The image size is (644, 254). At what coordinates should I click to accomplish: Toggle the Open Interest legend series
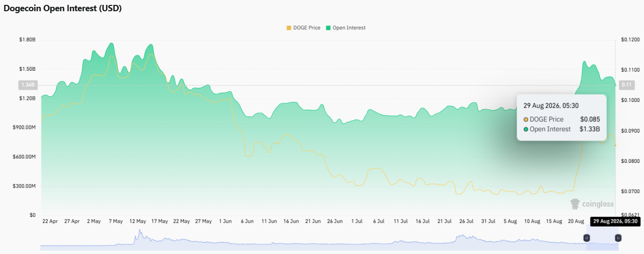tap(346, 28)
